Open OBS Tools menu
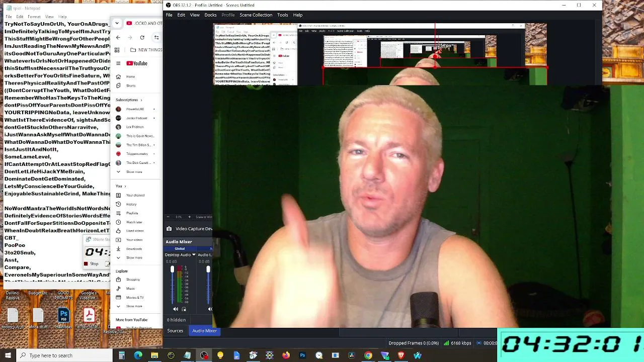 coord(282,15)
